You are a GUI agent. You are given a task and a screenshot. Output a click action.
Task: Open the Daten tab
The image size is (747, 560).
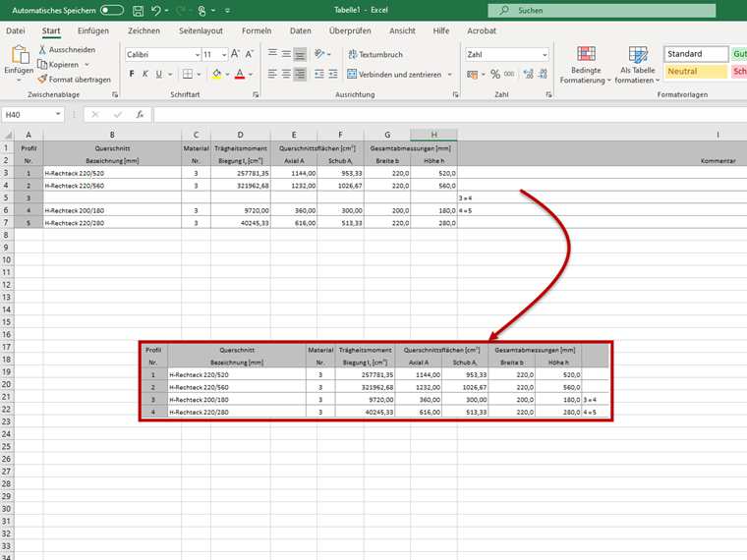(x=300, y=30)
